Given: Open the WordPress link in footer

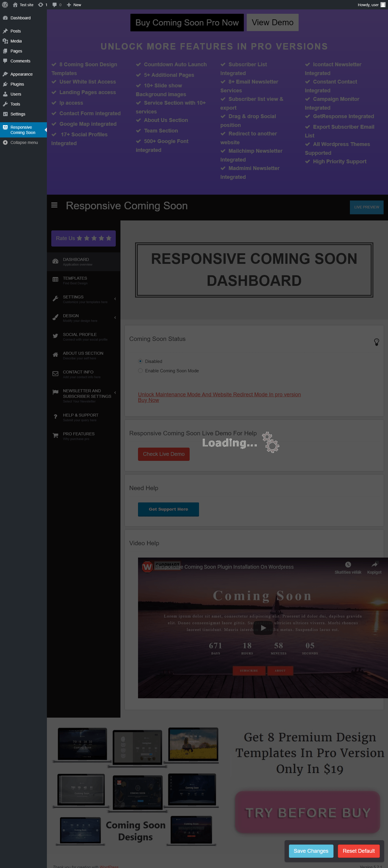Looking at the screenshot, I should click(109, 866).
